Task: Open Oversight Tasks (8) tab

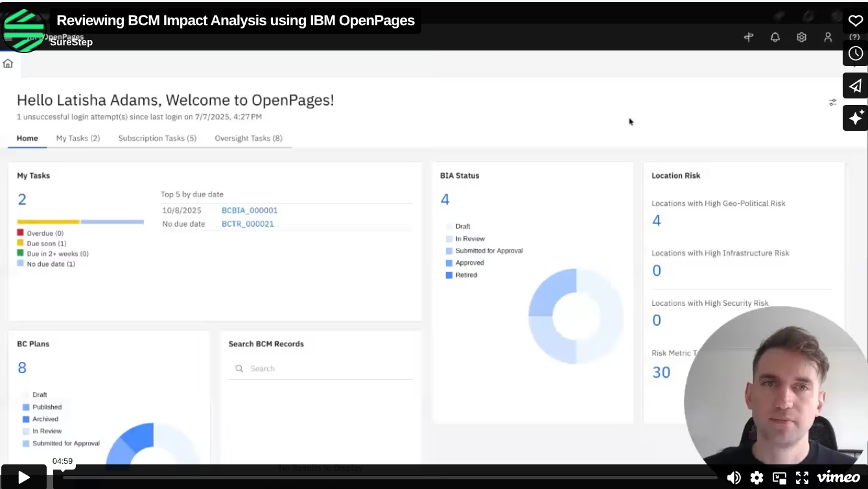Action: point(248,138)
